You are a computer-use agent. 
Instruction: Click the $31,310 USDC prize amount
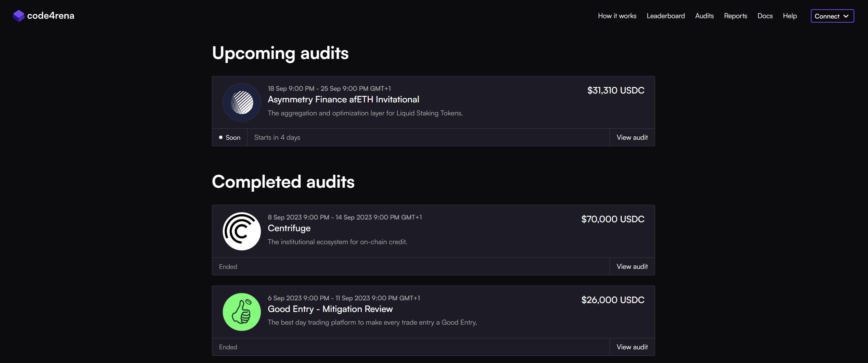(x=616, y=90)
